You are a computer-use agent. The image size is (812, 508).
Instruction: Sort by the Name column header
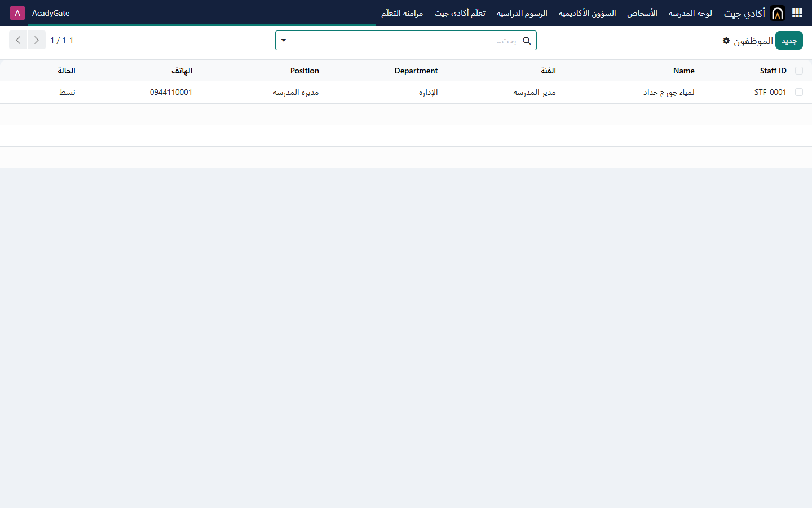click(x=683, y=71)
